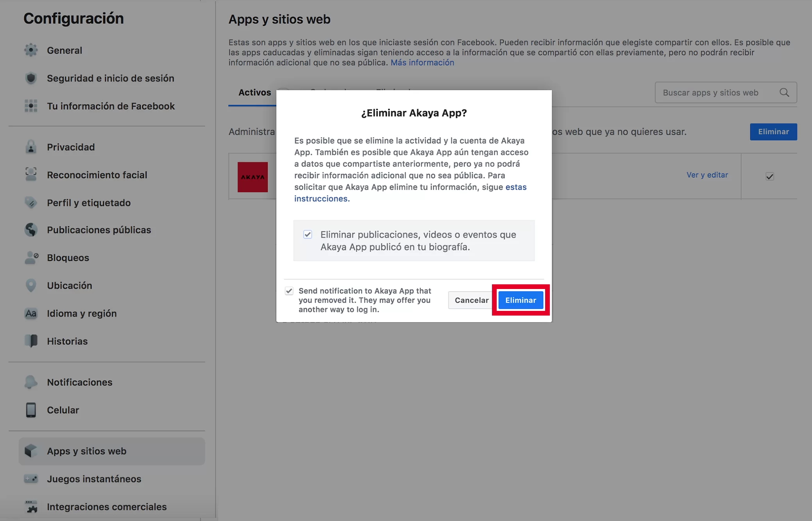Click the Integraciones comerciales icon

[31, 506]
